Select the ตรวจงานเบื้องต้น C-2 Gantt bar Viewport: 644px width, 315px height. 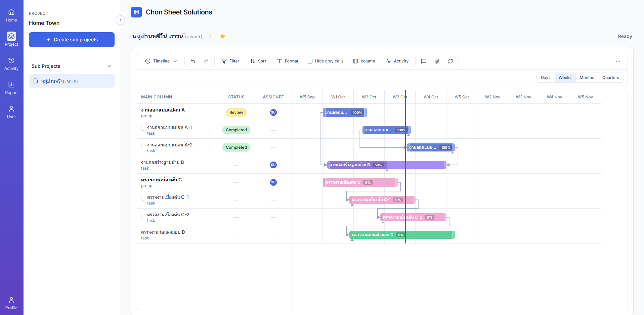click(x=413, y=217)
